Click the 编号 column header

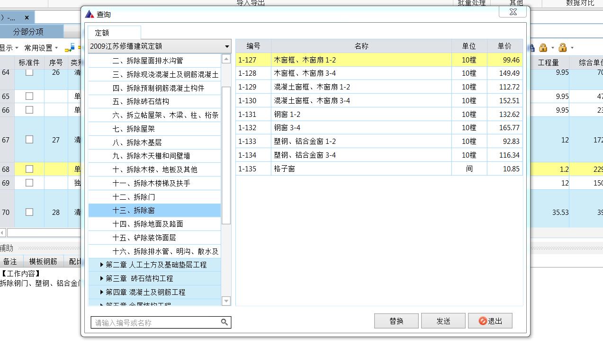pos(253,46)
